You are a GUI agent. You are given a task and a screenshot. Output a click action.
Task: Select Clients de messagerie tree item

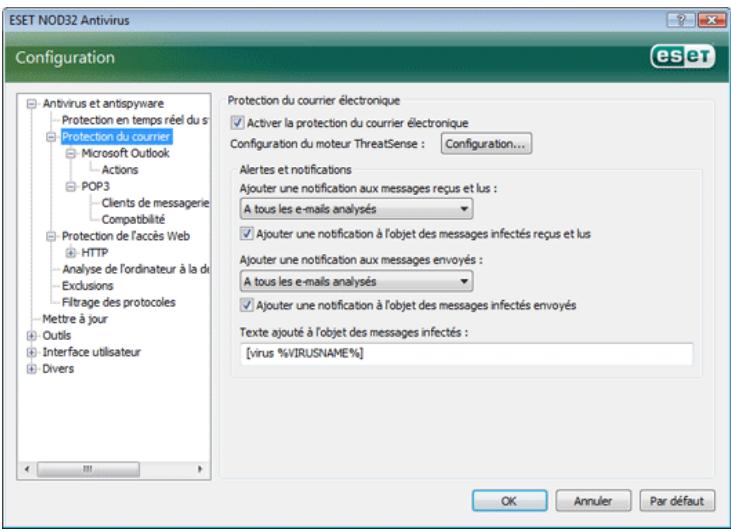click(x=155, y=203)
